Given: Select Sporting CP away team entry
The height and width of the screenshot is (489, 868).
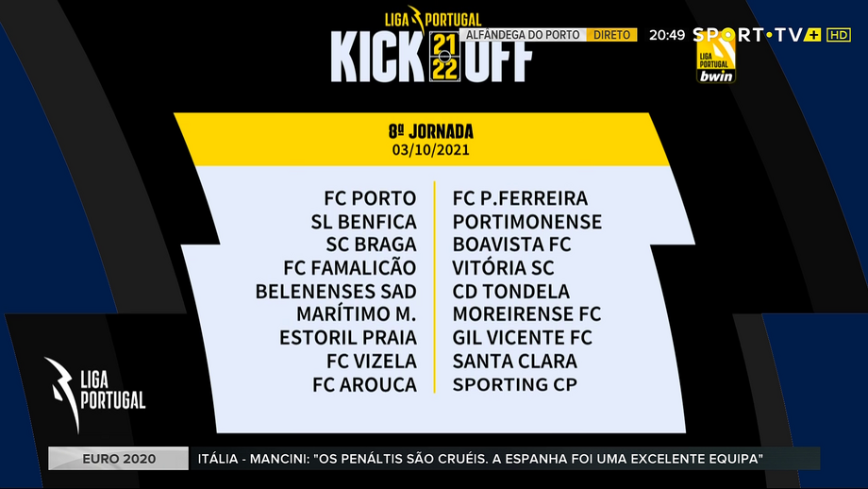Looking at the screenshot, I should coord(514,384).
